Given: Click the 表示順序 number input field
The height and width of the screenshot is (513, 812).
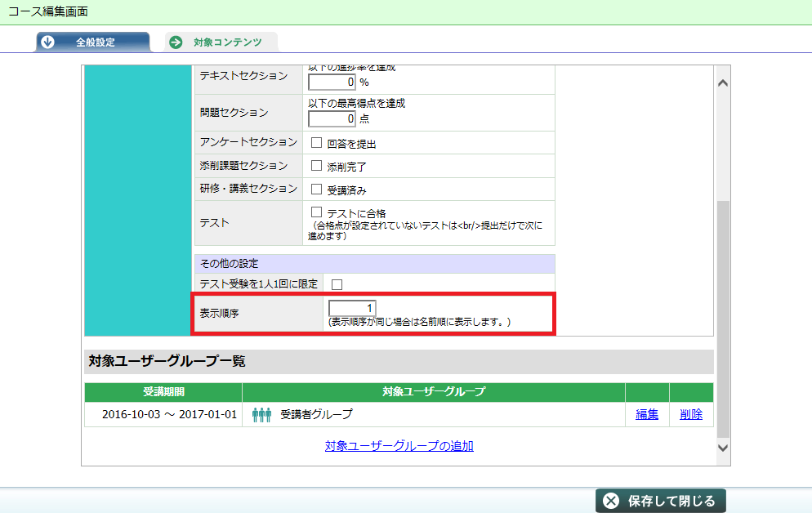Looking at the screenshot, I should coord(352,308).
